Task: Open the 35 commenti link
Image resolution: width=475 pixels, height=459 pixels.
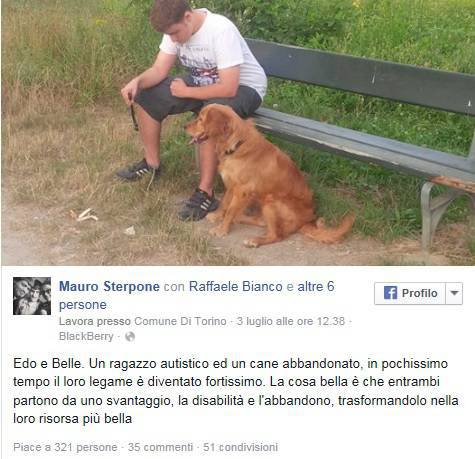Action: 160,447
